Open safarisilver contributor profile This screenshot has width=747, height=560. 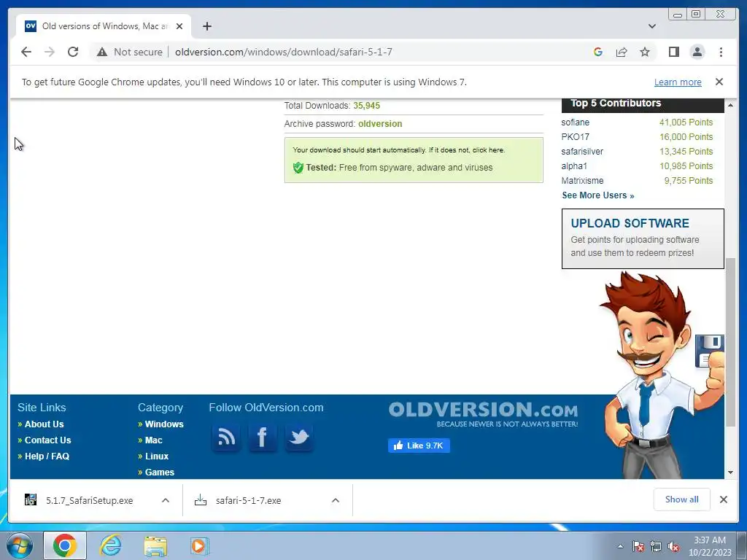point(582,152)
